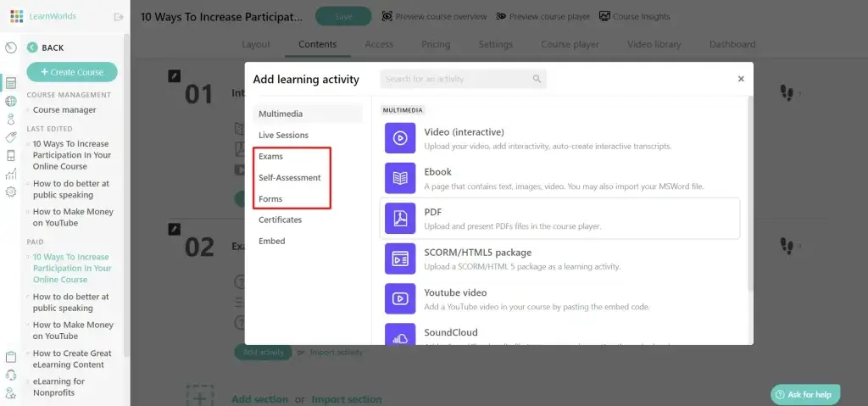868x406 pixels.
Task: Close the Add learning activity dialog
Action: tap(741, 79)
